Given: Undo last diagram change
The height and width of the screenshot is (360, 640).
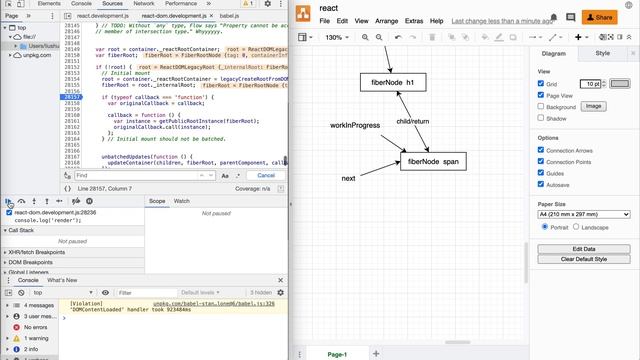Looking at the screenshot, I should (x=398, y=37).
